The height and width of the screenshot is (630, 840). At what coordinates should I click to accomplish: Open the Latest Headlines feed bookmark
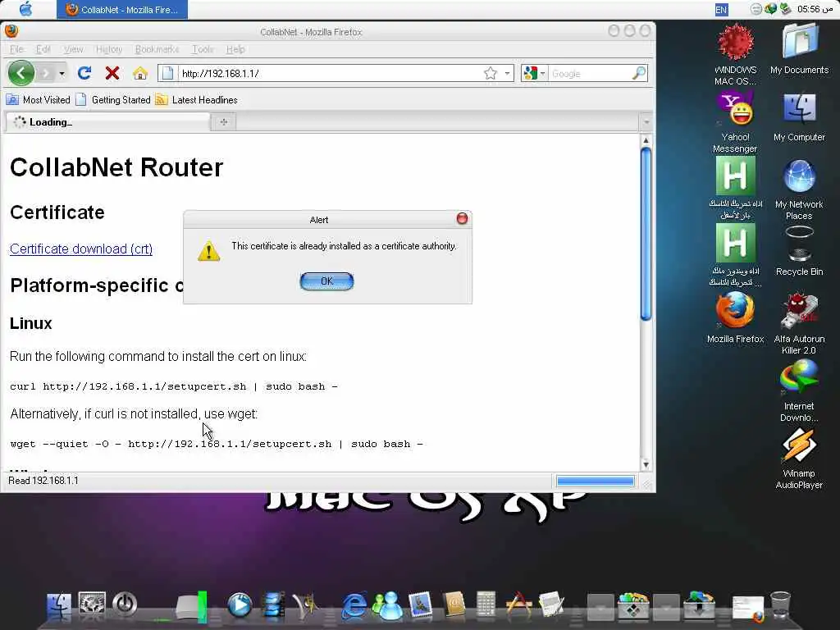[x=196, y=99]
